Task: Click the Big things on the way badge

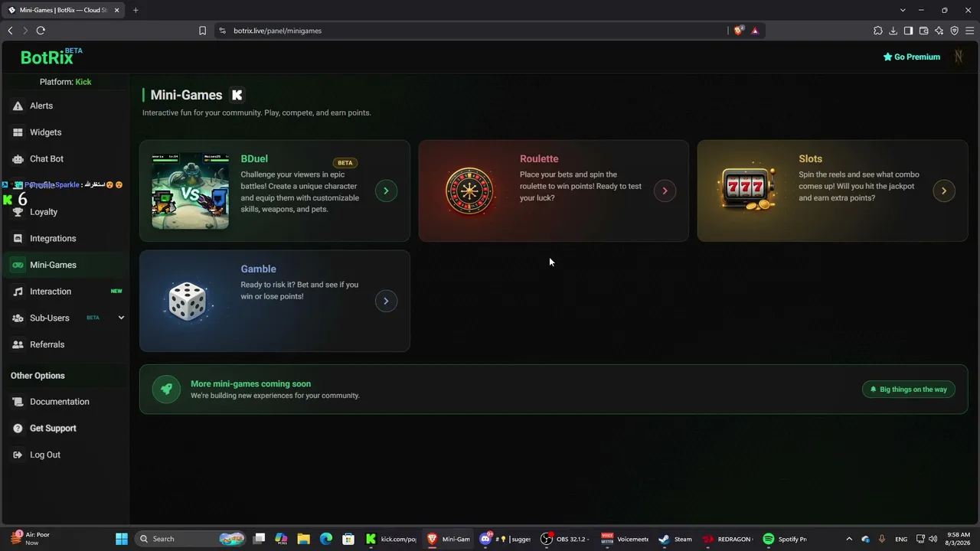Action: pos(909,390)
